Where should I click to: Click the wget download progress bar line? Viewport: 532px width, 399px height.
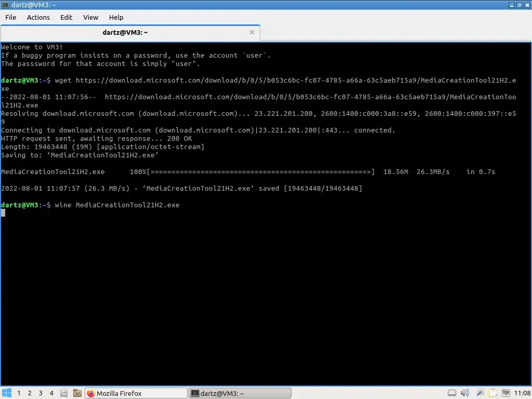248,171
